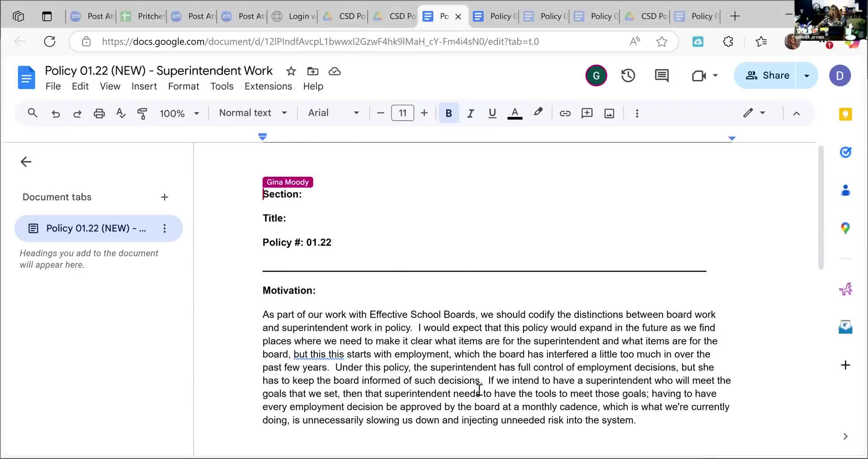Open the comments panel icon
Viewport: 868px width, 459px height.
[661, 75]
